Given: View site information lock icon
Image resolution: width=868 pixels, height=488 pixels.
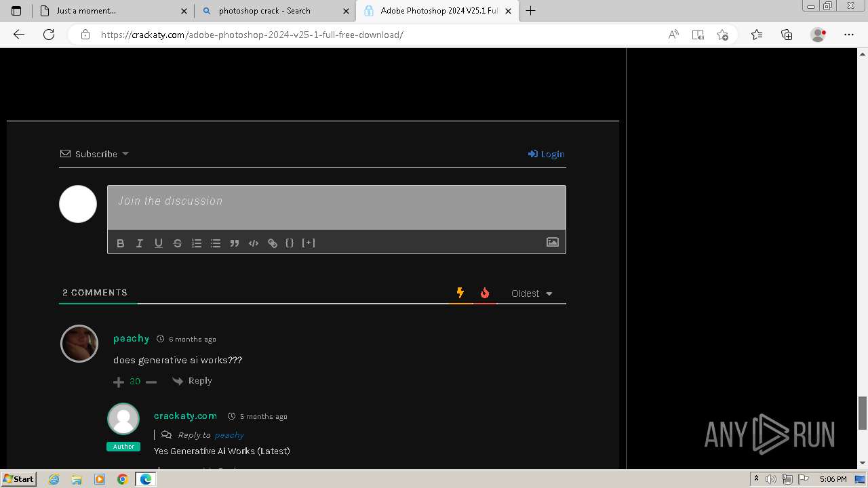Looking at the screenshot, I should [x=85, y=35].
